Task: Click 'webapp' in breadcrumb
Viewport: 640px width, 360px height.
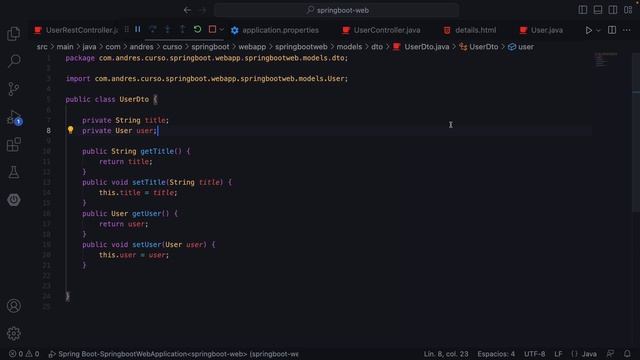Action: pos(252,47)
